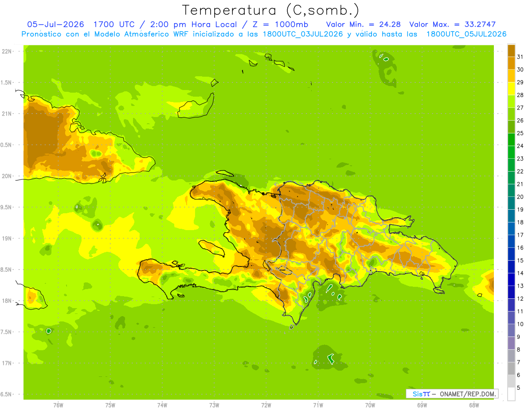Click the legend value "25"
Image resolution: width=532 pixels, height=411 pixels.
(x=520, y=133)
